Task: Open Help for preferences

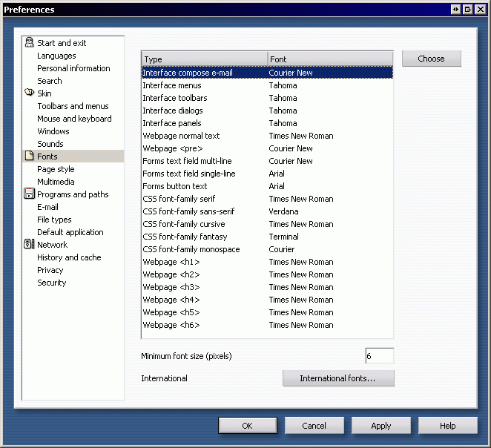Action: (447, 426)
